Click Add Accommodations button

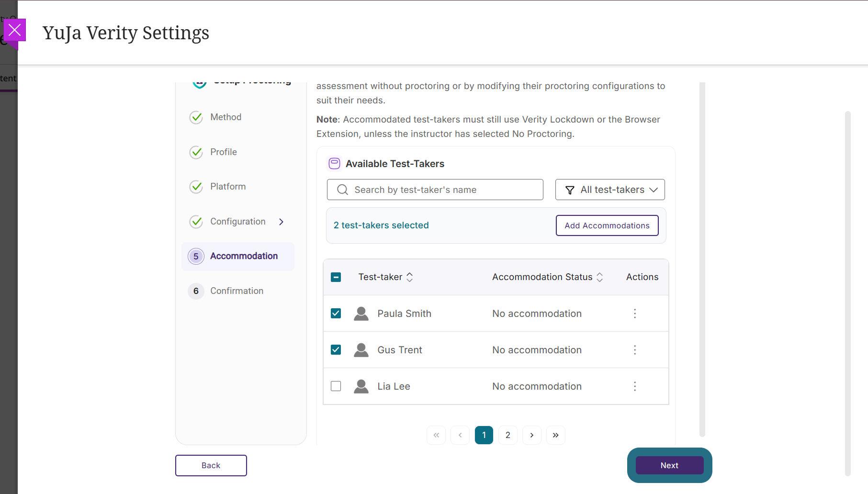[607, 225]
